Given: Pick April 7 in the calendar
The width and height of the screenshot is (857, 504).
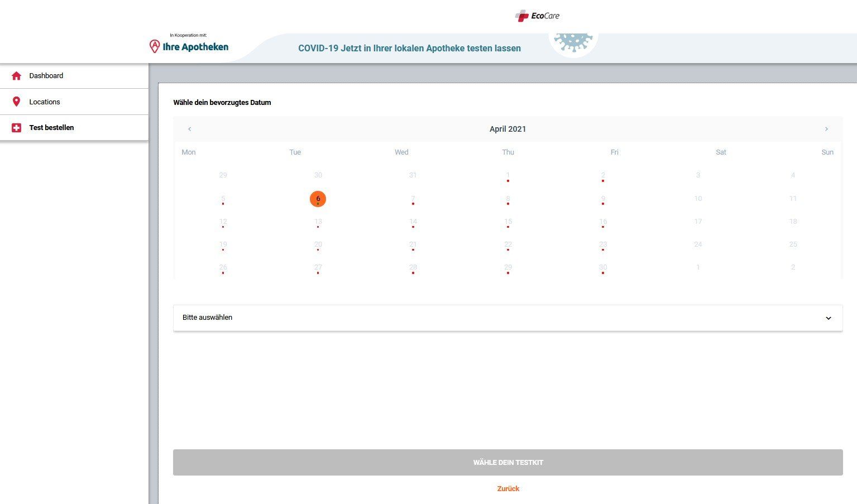Looking at the screenshot, I should [x=413, y=199].
